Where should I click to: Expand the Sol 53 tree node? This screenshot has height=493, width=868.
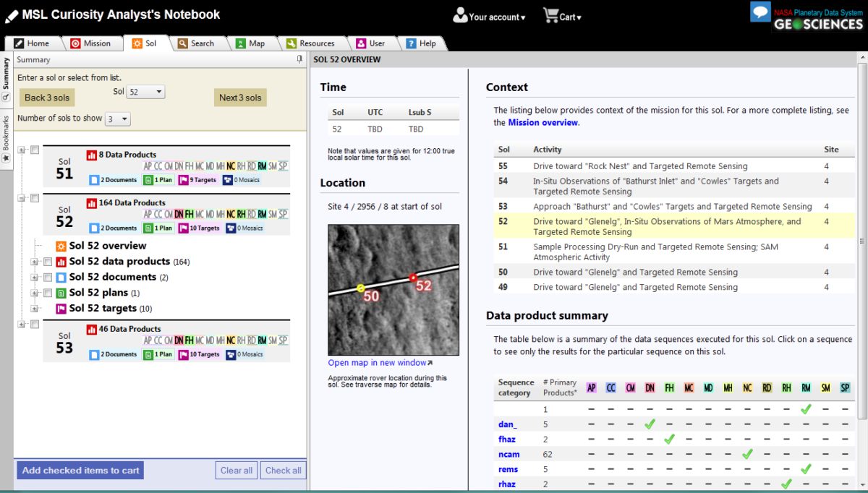(22, 325)
